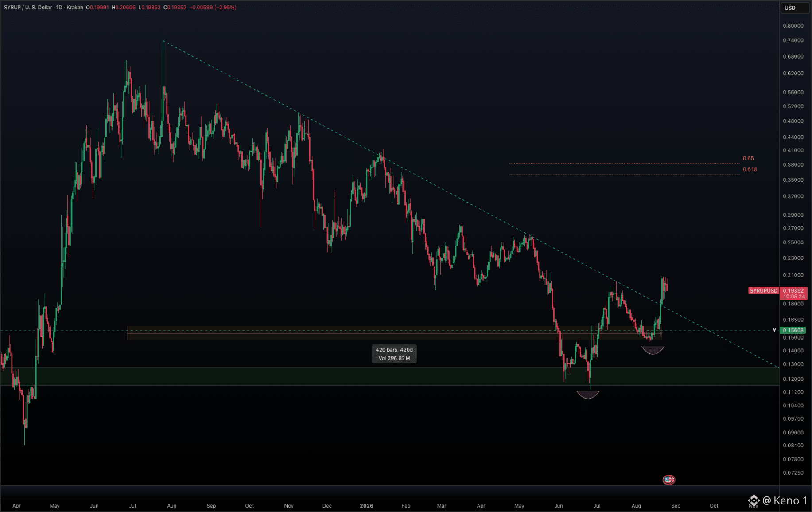This screenshot has height=512, width=812.
Task: Select the high value H0.20606
Action: (124, 8)
